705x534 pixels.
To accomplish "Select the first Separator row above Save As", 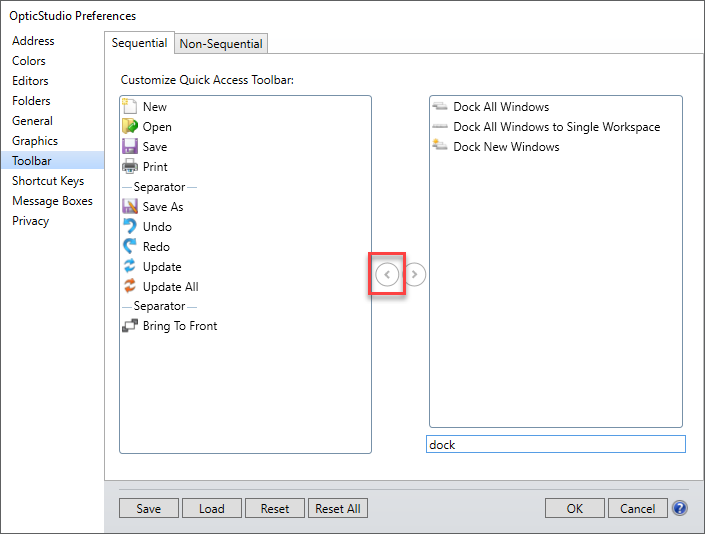I will click(160, 187).
